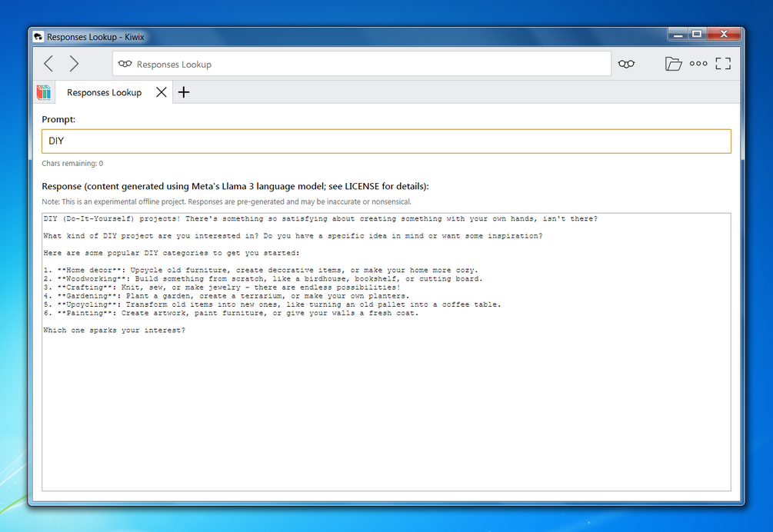Focus the Prompt input field containing DIY

coord(386,141)
